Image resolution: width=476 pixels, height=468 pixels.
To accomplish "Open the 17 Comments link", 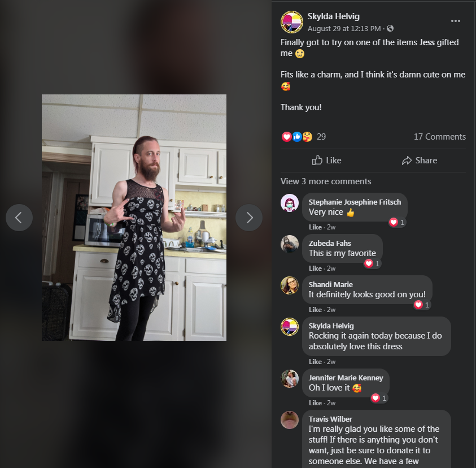I will tap(439, 137).
